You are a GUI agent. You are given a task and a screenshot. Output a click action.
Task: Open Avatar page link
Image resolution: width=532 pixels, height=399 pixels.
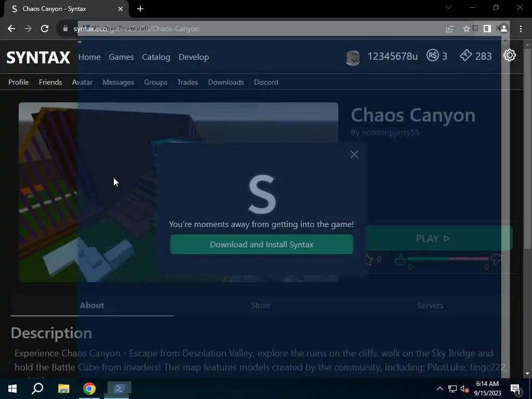[82, 82]
